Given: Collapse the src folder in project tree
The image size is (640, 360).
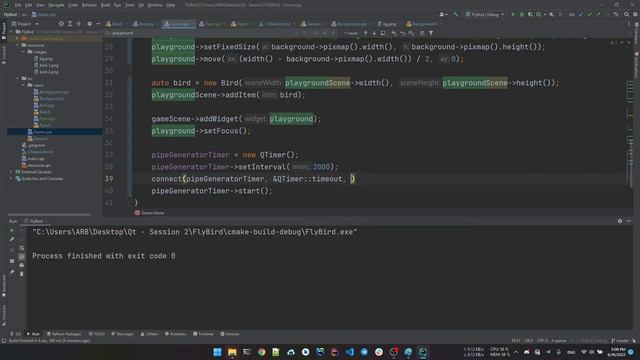Looking at the screenshot, I should pos(18,78).
